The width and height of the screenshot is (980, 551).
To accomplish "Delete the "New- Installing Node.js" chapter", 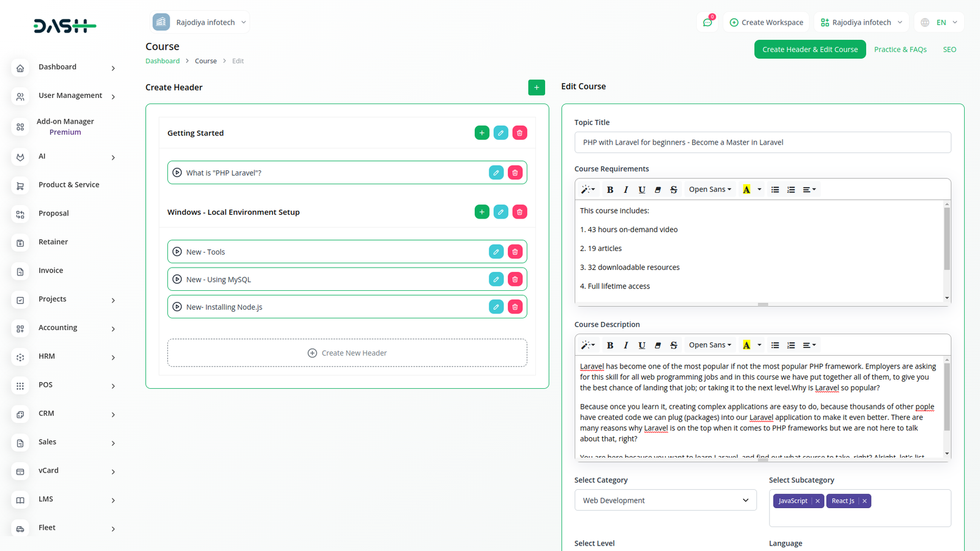I will [515, 307].
